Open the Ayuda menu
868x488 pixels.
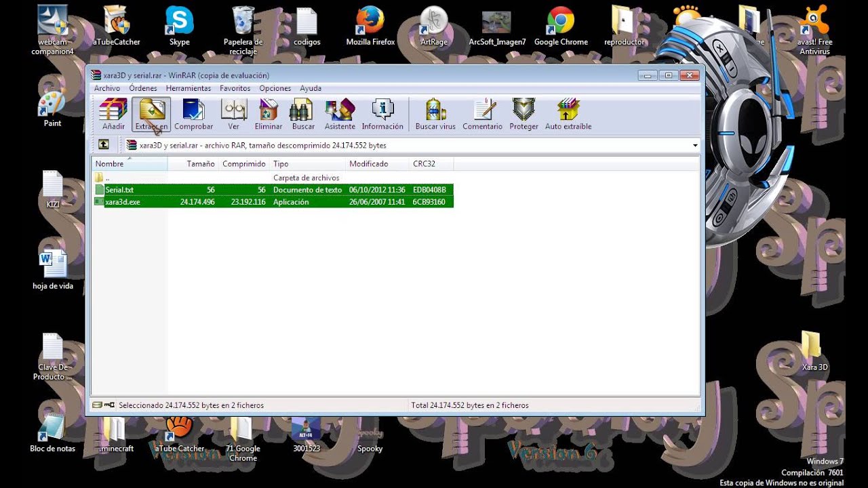point(311,88)
